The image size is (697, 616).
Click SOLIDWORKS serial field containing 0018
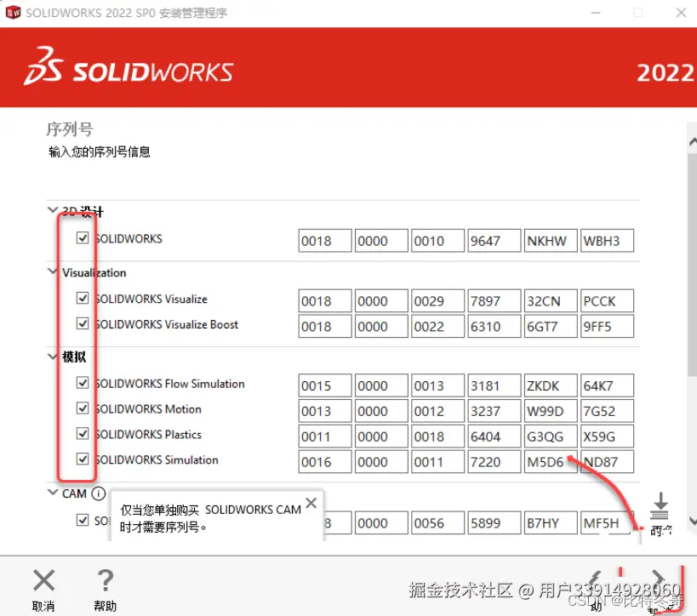click(x=325, y=241)
